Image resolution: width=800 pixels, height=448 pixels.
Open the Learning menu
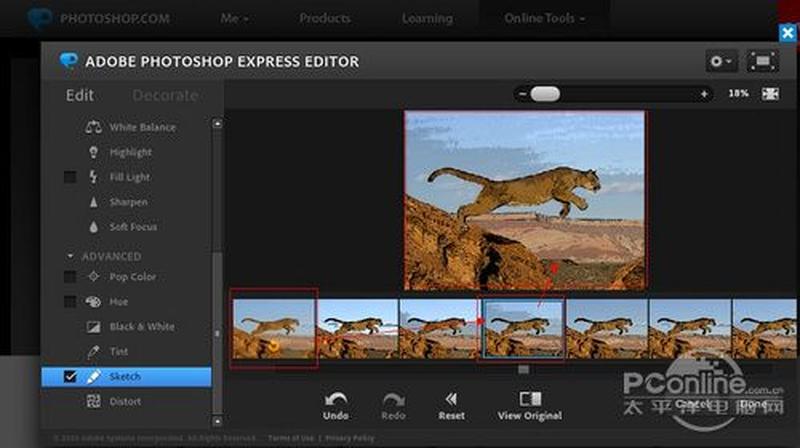427,18
